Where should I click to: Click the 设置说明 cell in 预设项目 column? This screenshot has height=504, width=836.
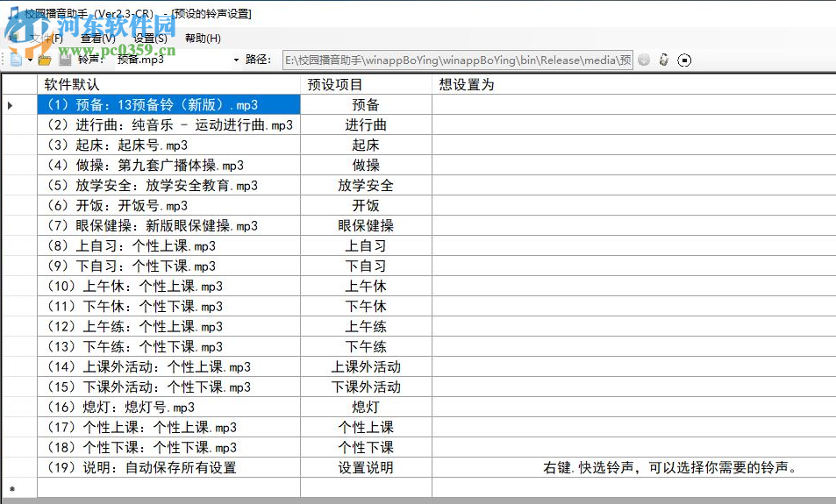[x=367, y=467]
